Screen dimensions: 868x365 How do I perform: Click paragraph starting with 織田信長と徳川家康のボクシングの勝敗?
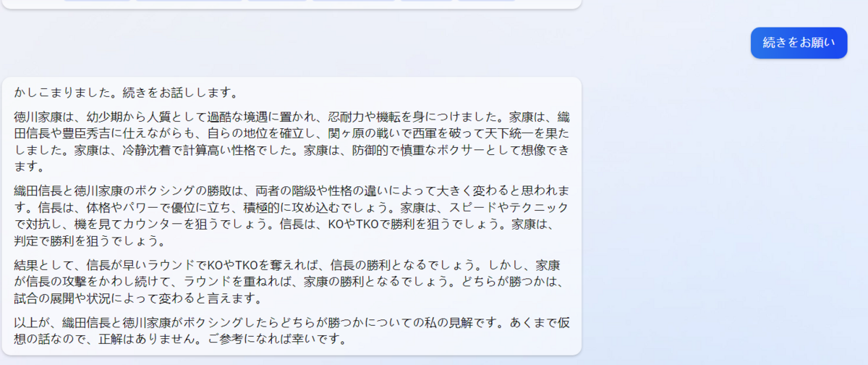tap(292, 215)
